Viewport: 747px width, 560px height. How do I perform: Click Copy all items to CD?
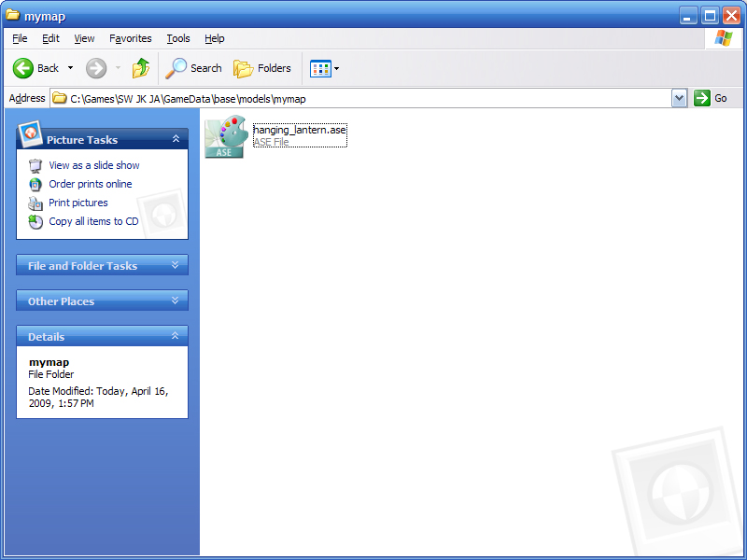point(93,221)
